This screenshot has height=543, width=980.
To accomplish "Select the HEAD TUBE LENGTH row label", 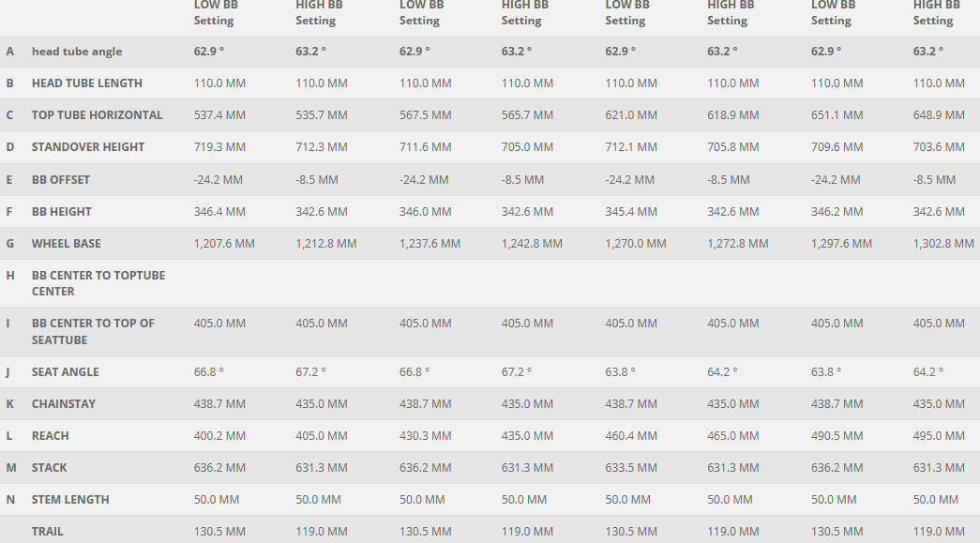I will point(87,83).
